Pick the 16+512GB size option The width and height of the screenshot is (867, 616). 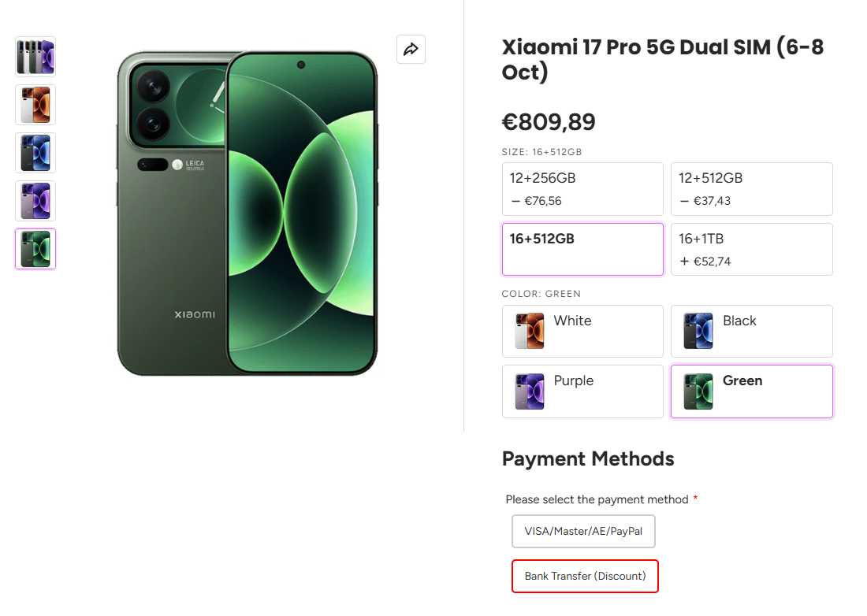pyautogui.click(x=582, y=249)
